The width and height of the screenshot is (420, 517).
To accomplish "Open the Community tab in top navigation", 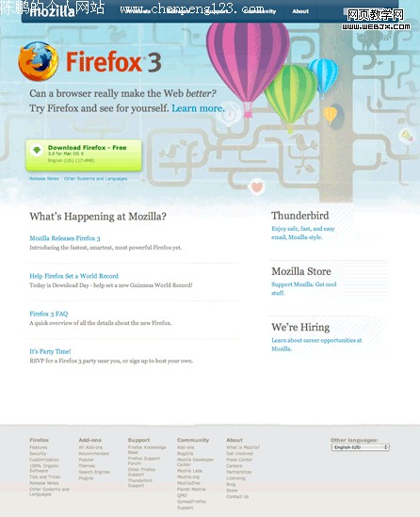I will click(x=260, y=11).
